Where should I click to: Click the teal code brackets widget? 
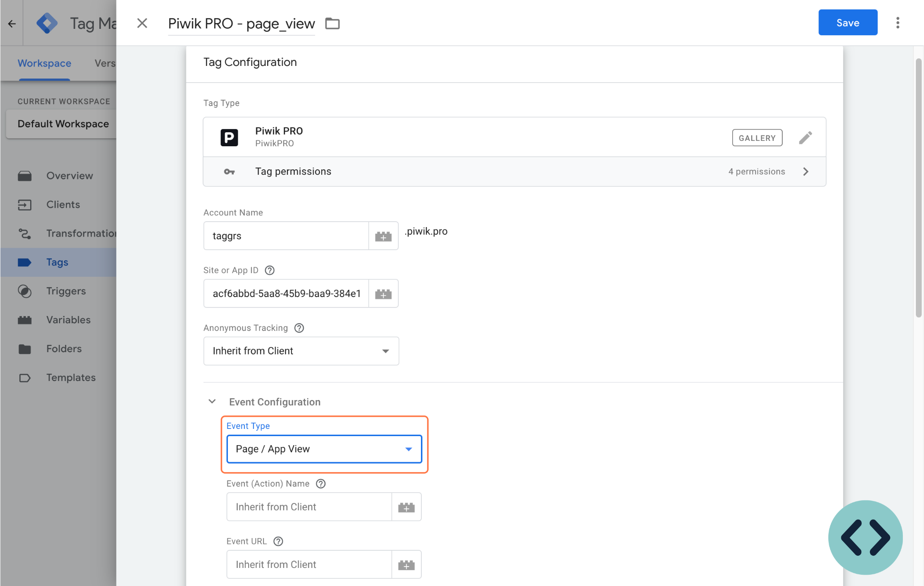[x=865, y=537]
